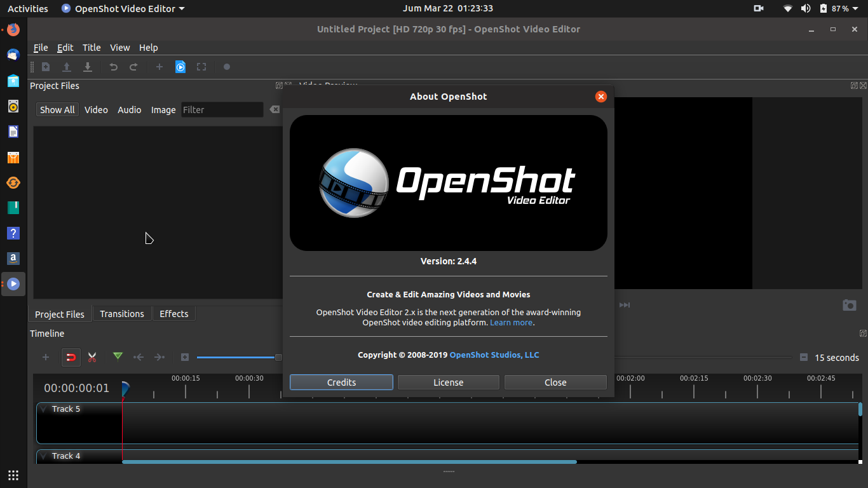Click the Credits button

(341, 382)
